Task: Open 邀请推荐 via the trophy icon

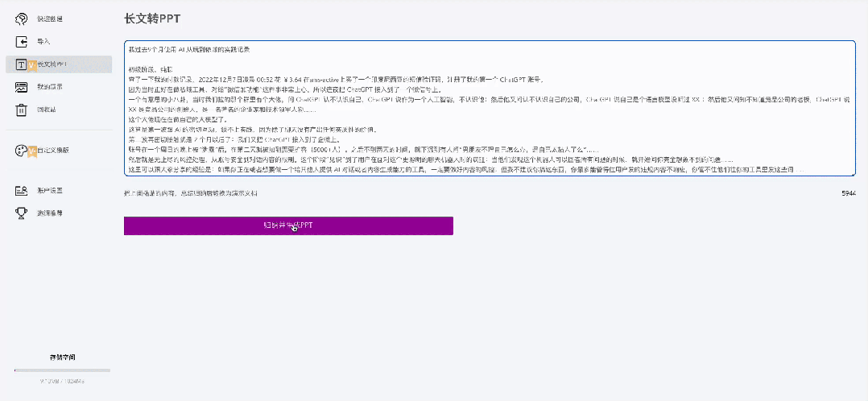Action: (21, 213)
